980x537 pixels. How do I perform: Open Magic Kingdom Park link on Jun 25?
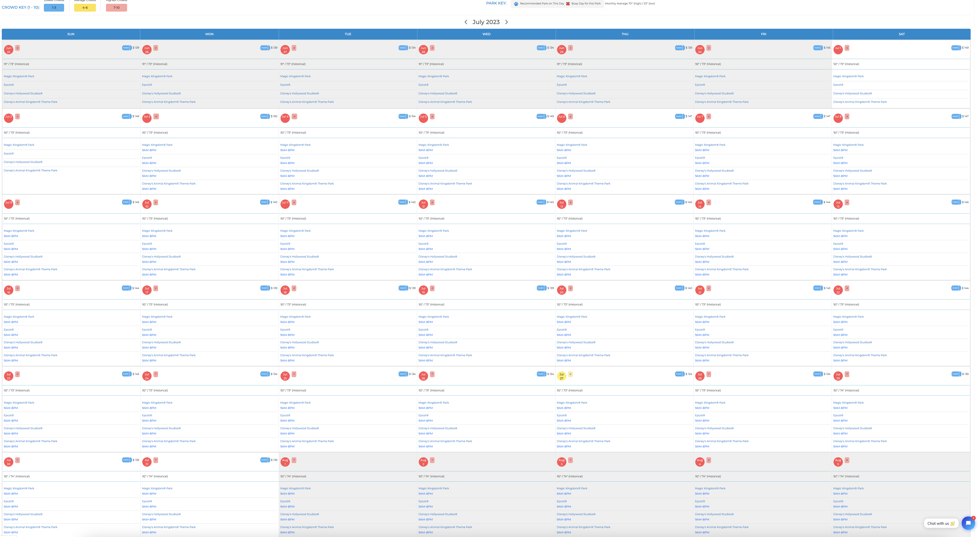point(19,77)
